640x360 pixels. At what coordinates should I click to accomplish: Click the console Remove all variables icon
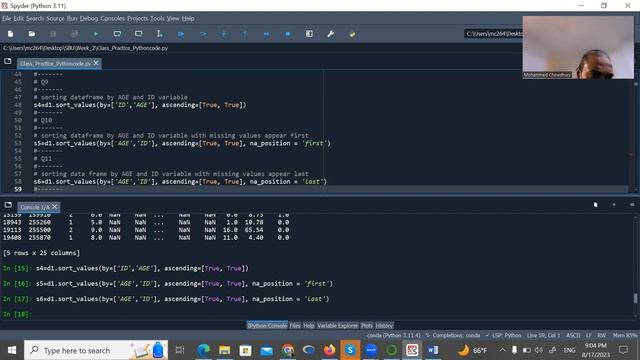pyautogui.click(x=596, y=204)
